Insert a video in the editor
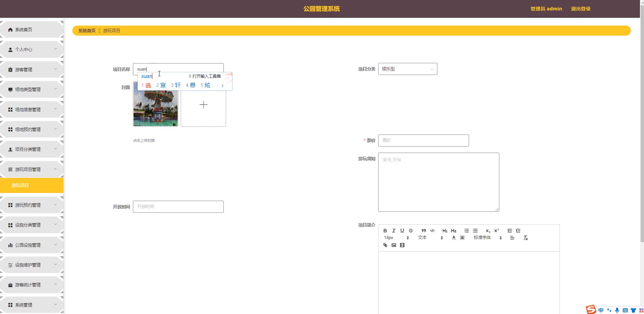 pyautogui.click(x=402, y=245)
